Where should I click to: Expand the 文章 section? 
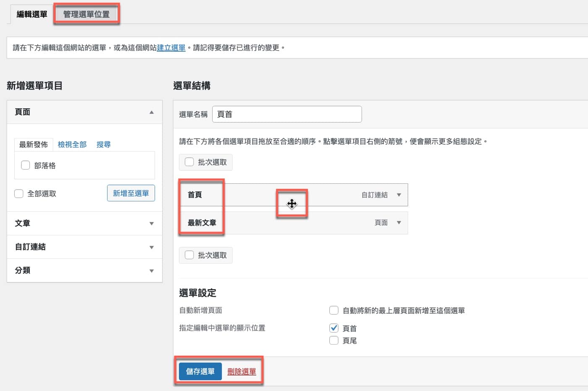(x=84, y=223)
